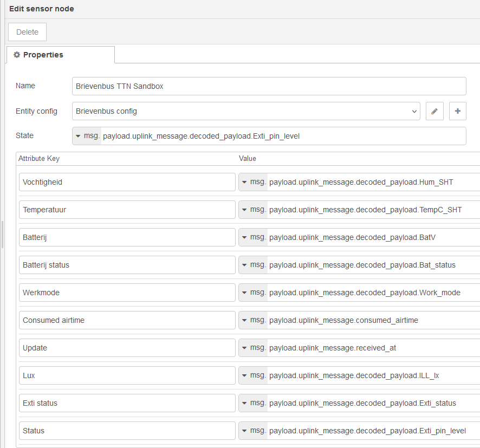Click the Hum_SHT value path field
The height and width of the screenshot is (448, 480).
(x=374, y=182)
